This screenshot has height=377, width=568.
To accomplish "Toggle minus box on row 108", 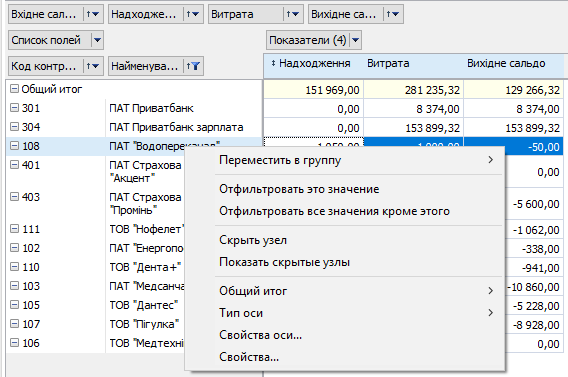I will 14,146.
